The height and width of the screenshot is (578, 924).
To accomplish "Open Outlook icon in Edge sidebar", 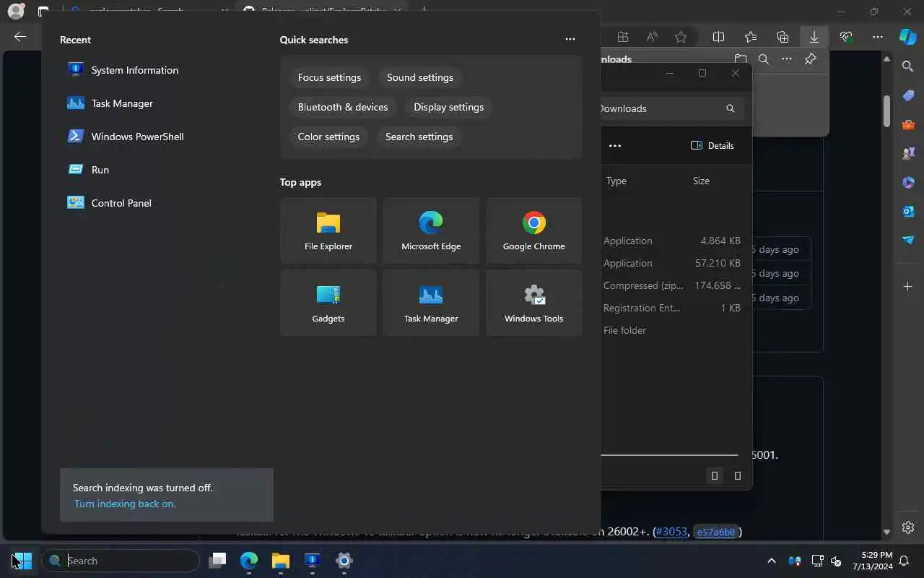I will pyautogui.click(x=908, y=210).
